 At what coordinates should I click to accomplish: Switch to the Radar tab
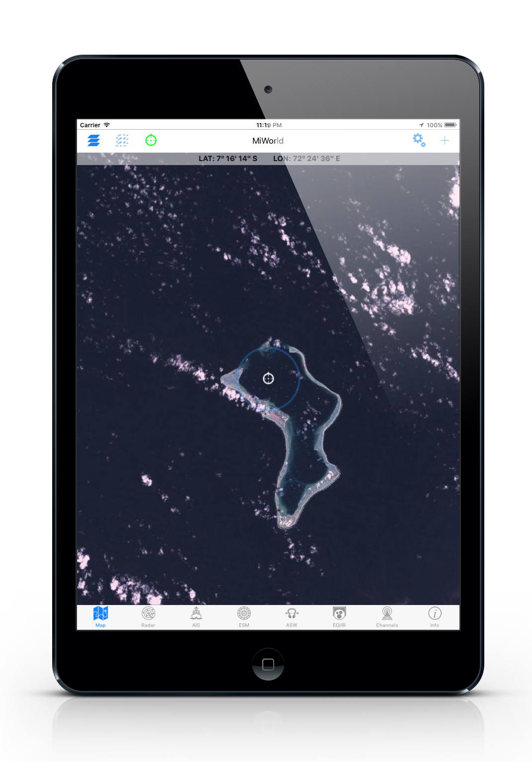point(149,617)
